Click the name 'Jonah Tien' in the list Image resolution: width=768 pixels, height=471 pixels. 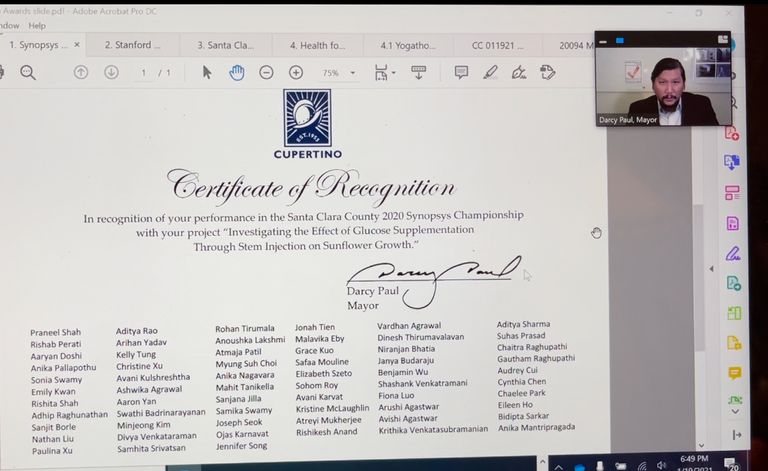click(315, 327)
